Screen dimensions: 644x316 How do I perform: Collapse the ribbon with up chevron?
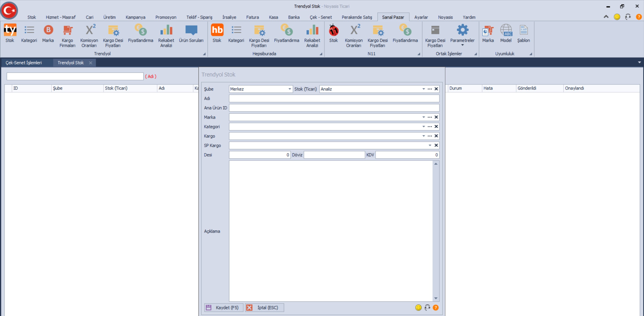click(x=606, y=17)
